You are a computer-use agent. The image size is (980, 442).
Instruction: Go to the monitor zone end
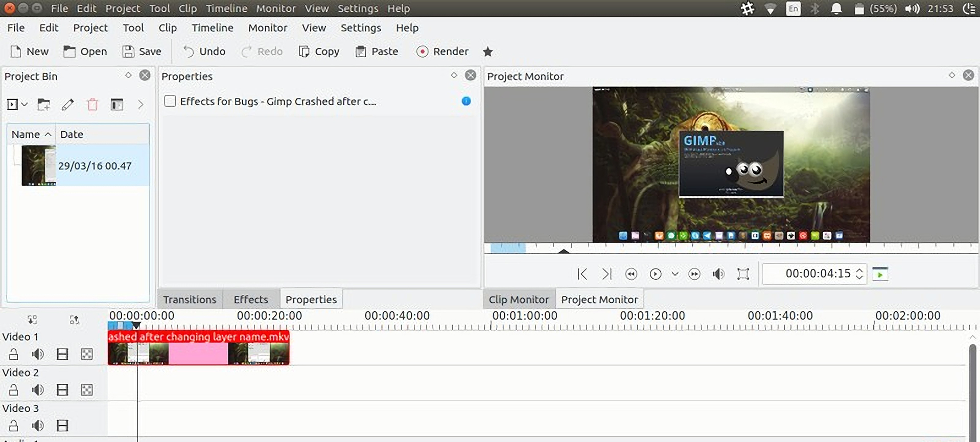pyautogui.click(x=606, y=274)
